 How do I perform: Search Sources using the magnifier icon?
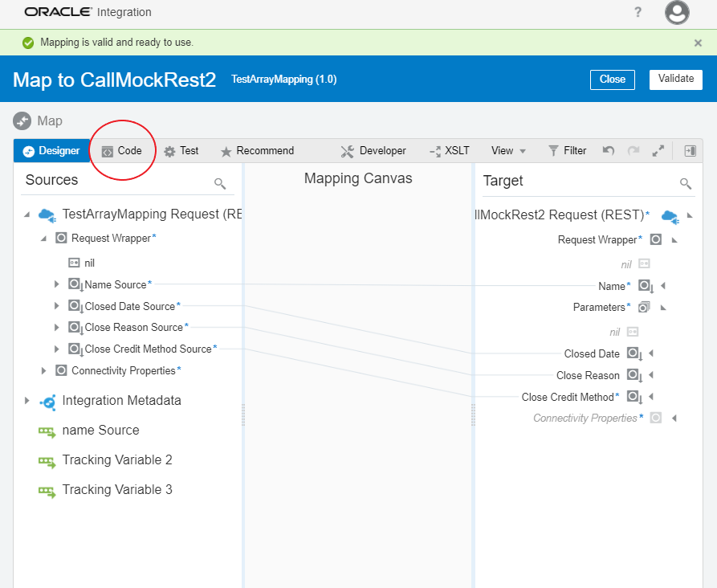tap(220, 184)
